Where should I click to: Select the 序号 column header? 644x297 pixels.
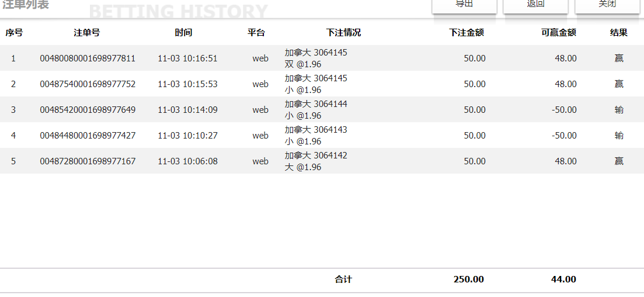14,33
